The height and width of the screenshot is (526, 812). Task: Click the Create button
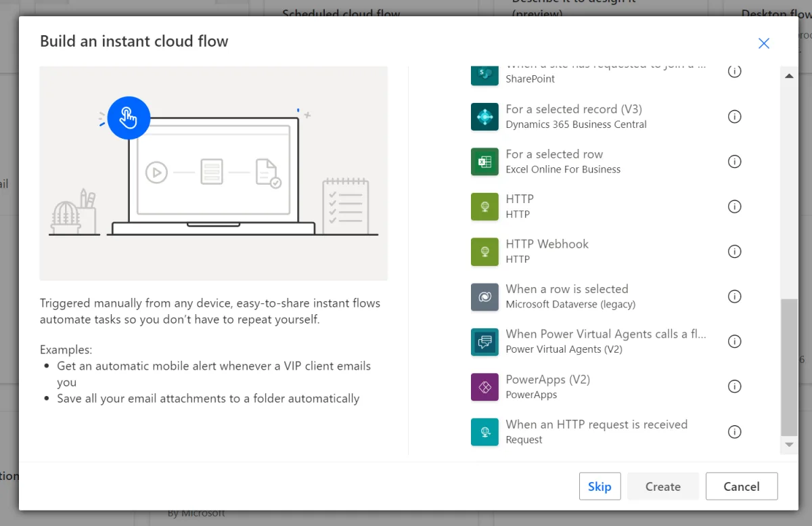pos(663,486)
